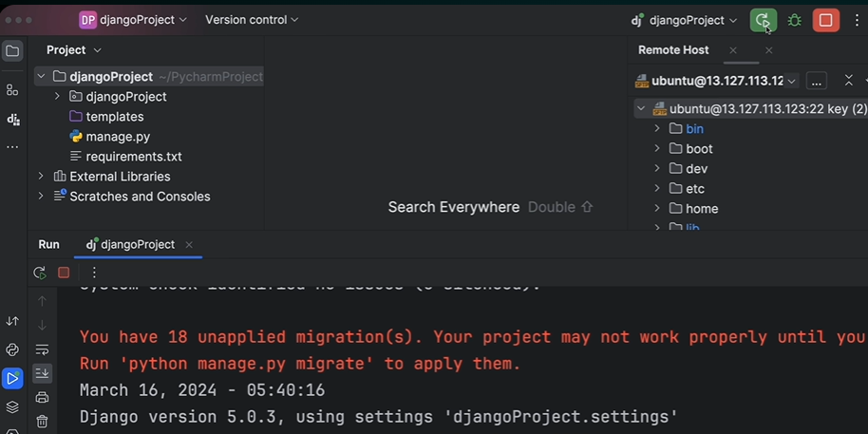The height and width of the screenshot is (434, 868).
Task: Close the djangoProject run tab
Action: click(x=189, y=245)
